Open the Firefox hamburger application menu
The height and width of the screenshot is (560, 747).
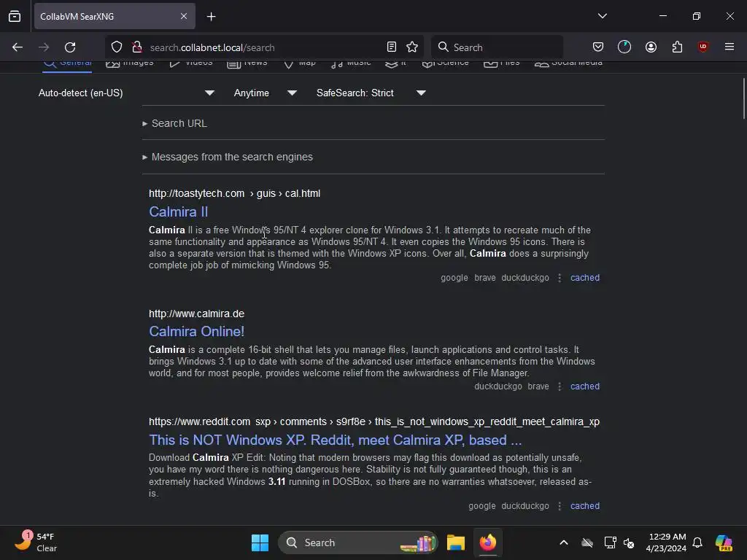(x=729, y=47)
